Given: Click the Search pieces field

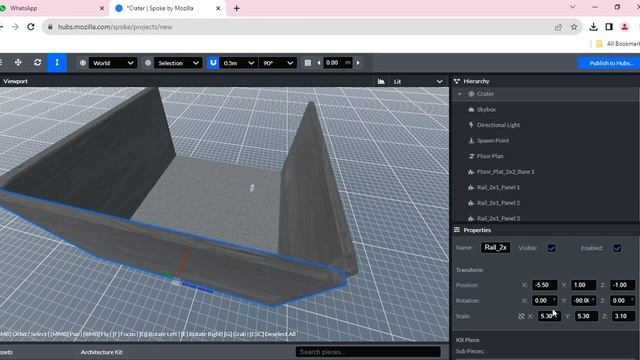Looking at the screenshot, I should [368, 352].
